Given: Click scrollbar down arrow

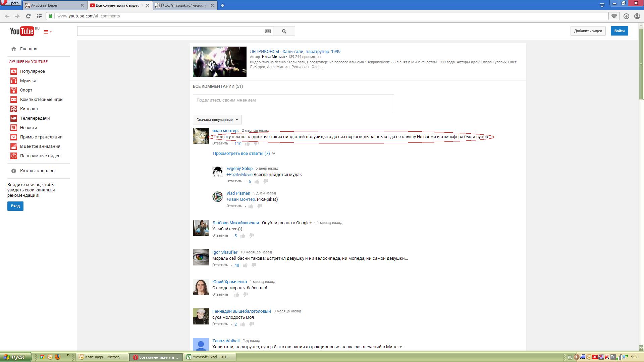Looking at the screenshot, I should pos(641,348).
